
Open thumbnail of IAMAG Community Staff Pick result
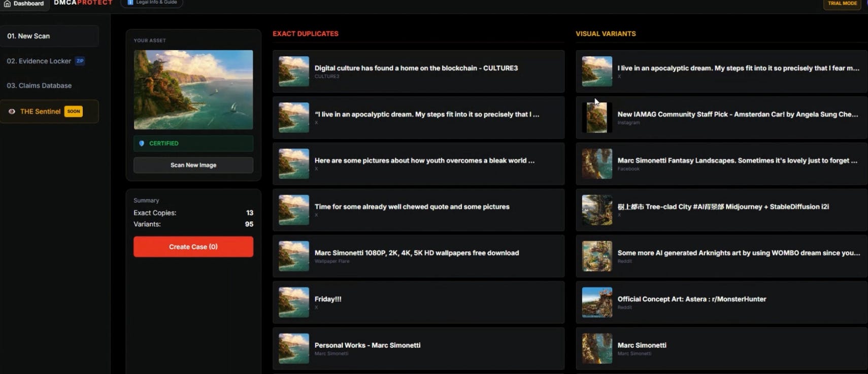[597, 117]
